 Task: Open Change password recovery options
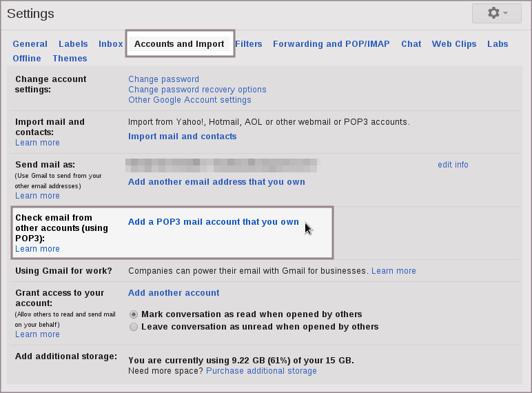(197, 90)
